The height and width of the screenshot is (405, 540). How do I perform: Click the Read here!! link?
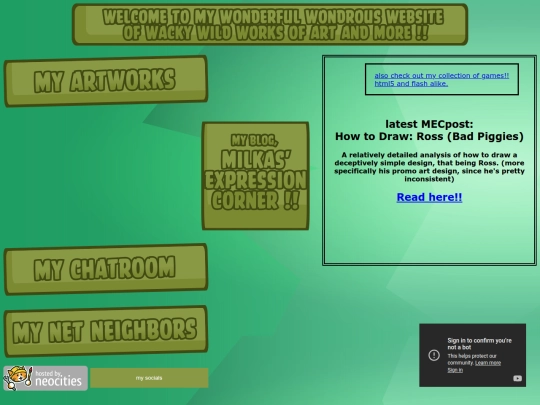coord(429,197)
